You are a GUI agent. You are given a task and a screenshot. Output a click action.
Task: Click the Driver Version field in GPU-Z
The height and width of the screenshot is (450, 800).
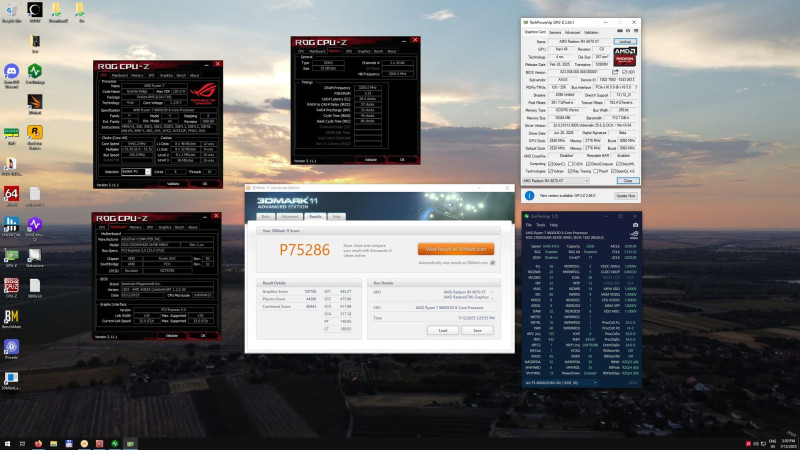pos(592,125)
